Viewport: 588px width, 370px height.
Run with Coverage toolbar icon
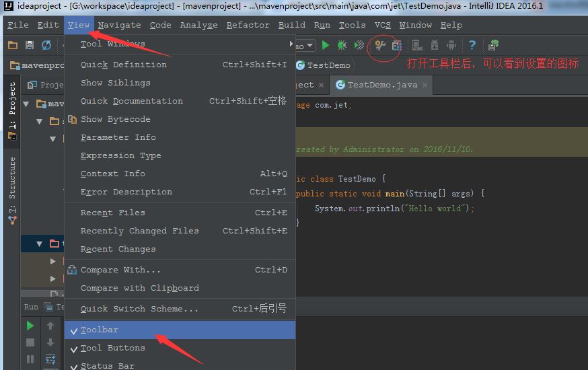click(359, 45)
